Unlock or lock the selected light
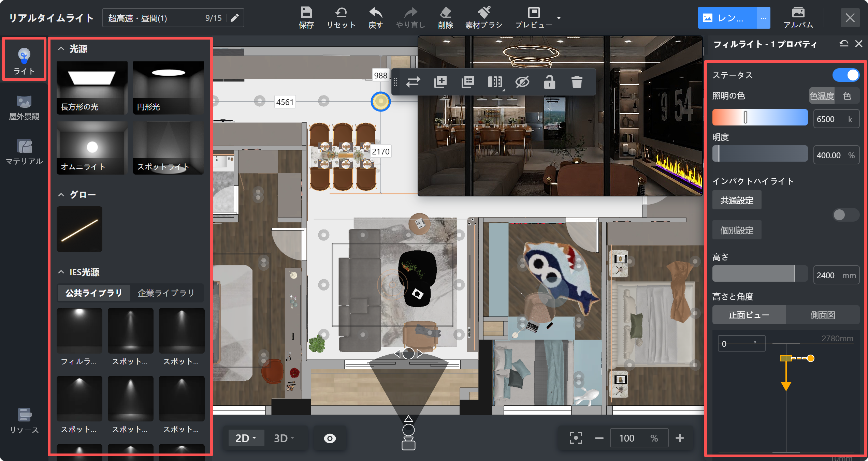 click(x=549, y=82)
